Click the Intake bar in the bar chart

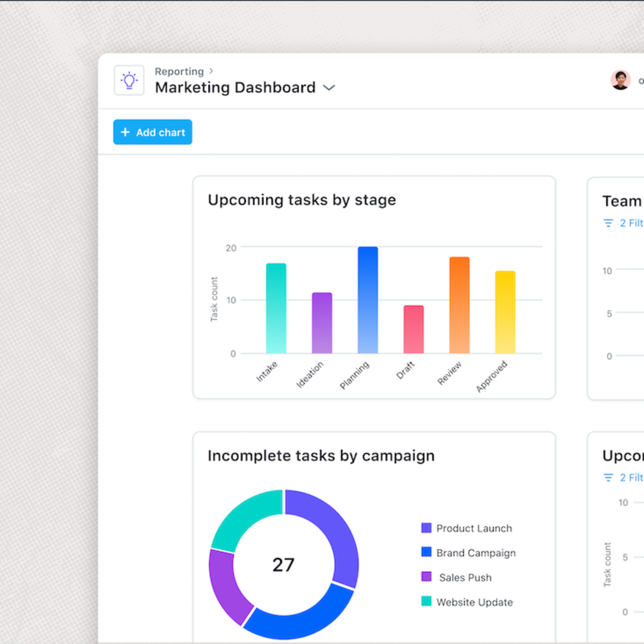[x=276, y=308]
